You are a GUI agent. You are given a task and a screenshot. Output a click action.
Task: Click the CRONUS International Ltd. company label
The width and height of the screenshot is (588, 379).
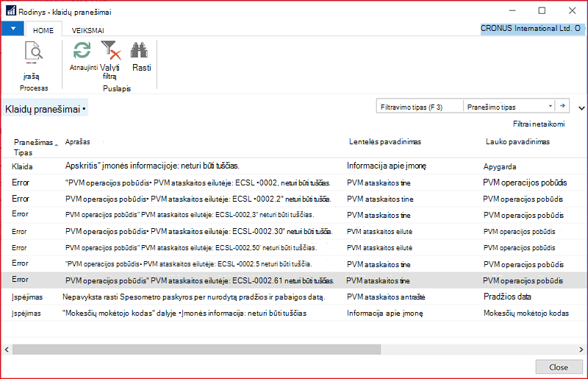[530, 28]
